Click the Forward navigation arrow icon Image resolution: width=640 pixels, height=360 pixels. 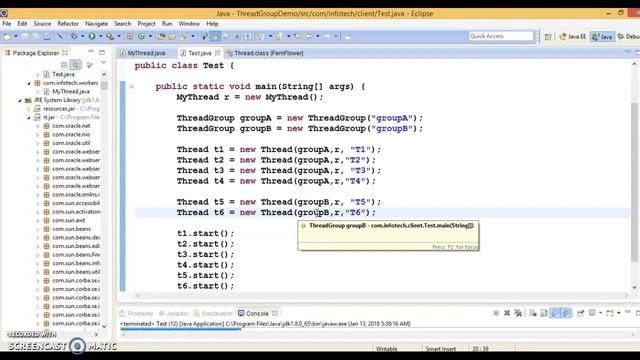(327, 36)
